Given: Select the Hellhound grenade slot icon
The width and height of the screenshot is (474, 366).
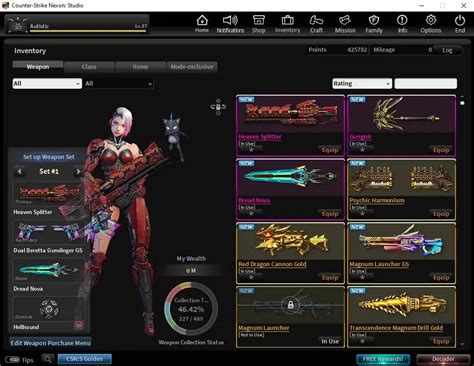Looking at the screenshot, I should tap(49, 309).
